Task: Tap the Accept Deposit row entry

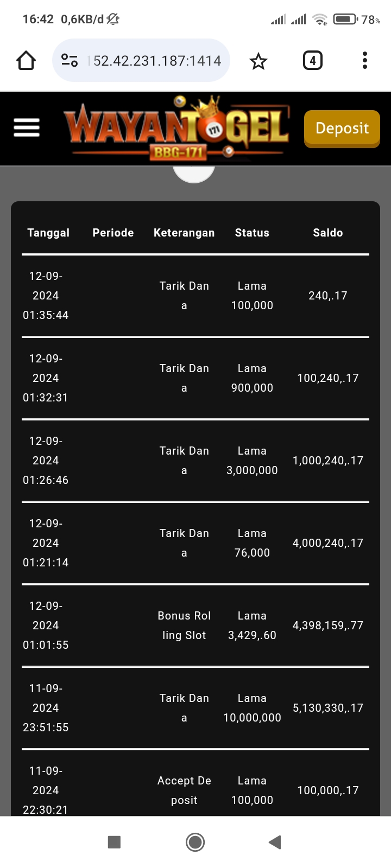Action: tap(184, 790)
